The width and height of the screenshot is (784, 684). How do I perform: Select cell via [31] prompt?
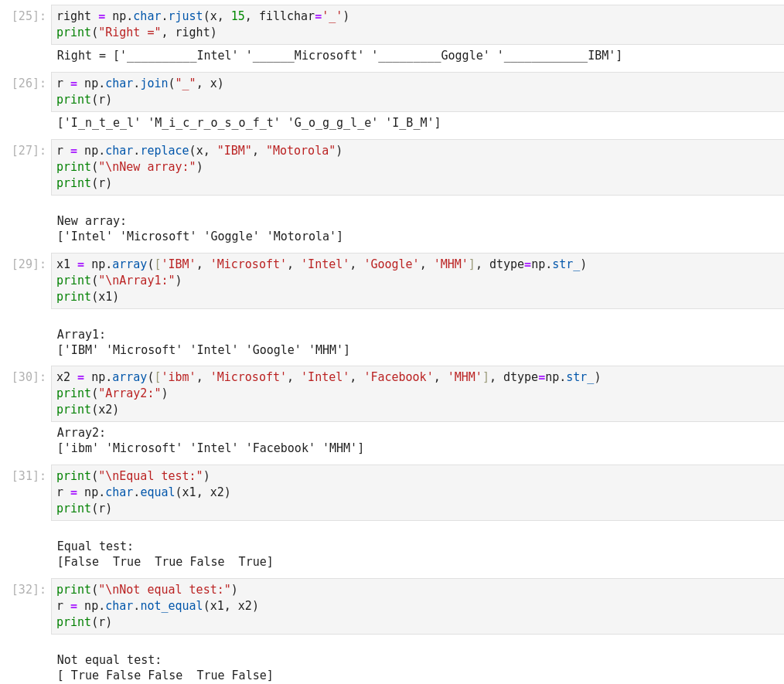point(29,476)
